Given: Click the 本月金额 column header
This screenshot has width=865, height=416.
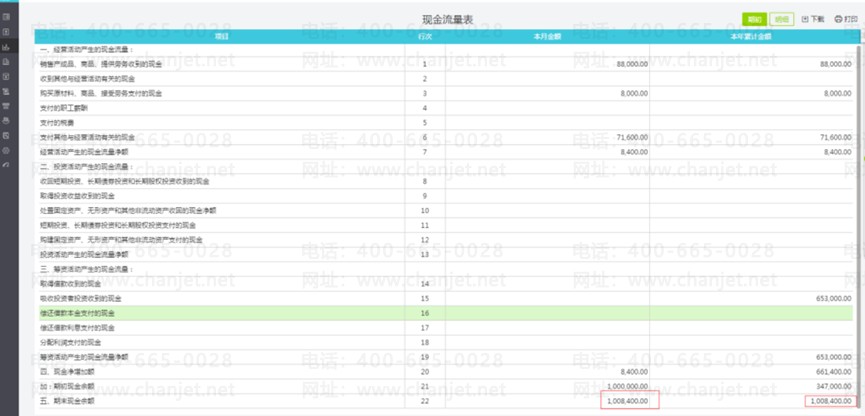Looking at the screenshot, I should tap(547, 36).
